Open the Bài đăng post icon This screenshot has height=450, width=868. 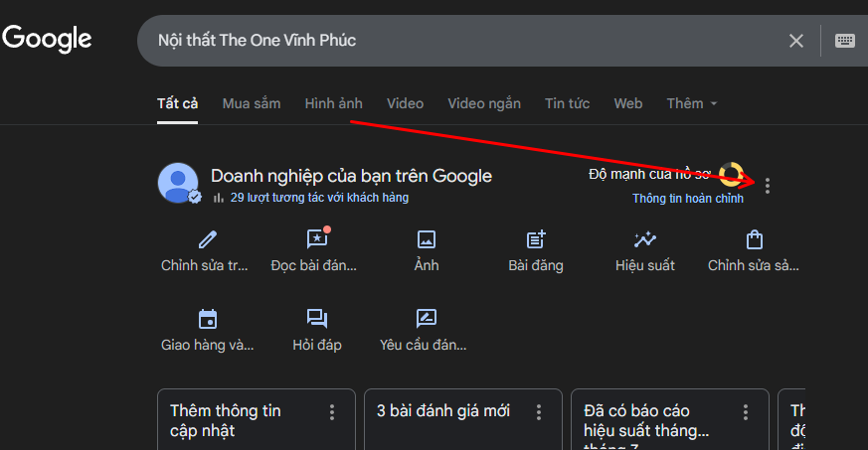coord(536,239)
